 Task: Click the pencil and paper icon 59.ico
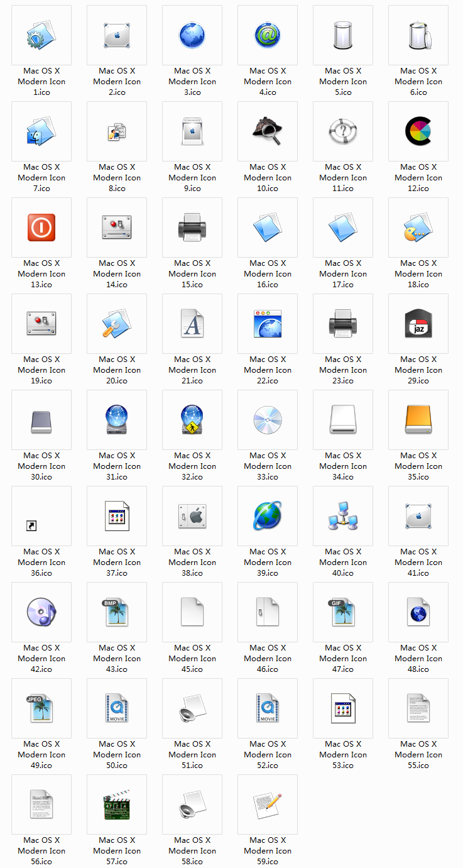coord(268,805)
